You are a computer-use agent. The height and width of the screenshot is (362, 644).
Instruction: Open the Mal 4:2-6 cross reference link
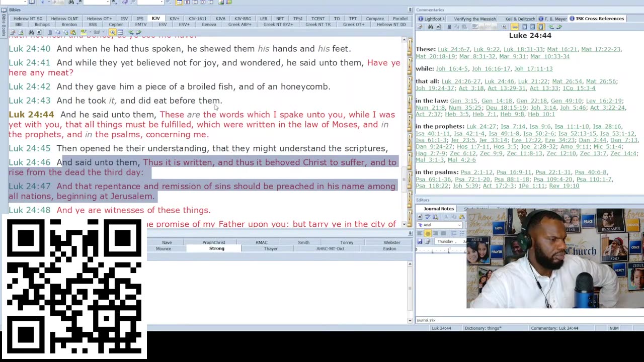point(461,160)
